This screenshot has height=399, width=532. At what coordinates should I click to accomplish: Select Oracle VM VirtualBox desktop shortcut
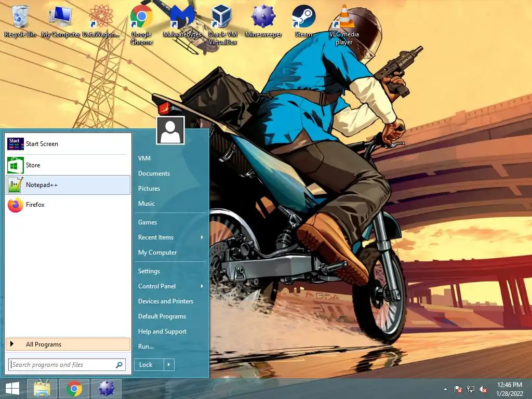[x=222, y=24]
